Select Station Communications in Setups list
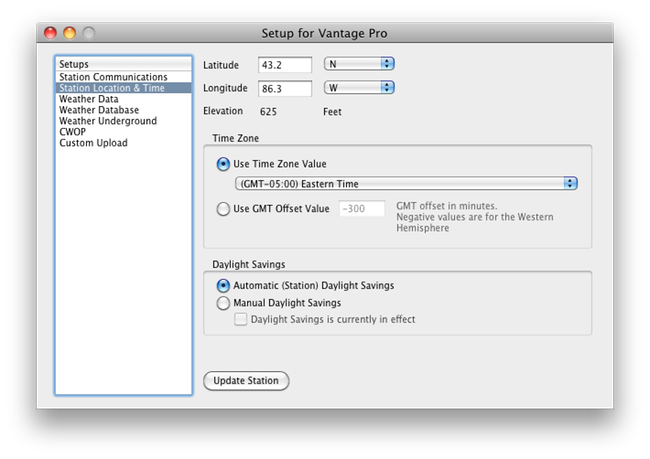The image size is (650, 459). click(x=124, y=77)
